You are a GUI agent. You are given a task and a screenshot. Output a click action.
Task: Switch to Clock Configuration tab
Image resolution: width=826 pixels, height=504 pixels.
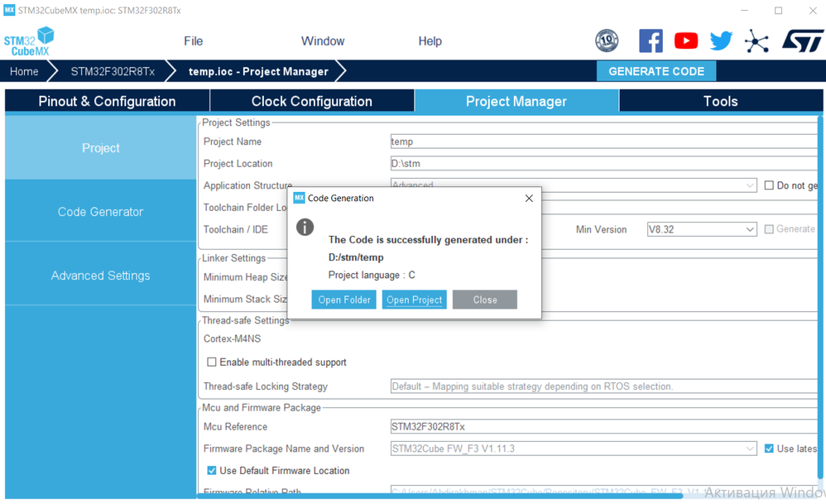[x=312, y=101]
